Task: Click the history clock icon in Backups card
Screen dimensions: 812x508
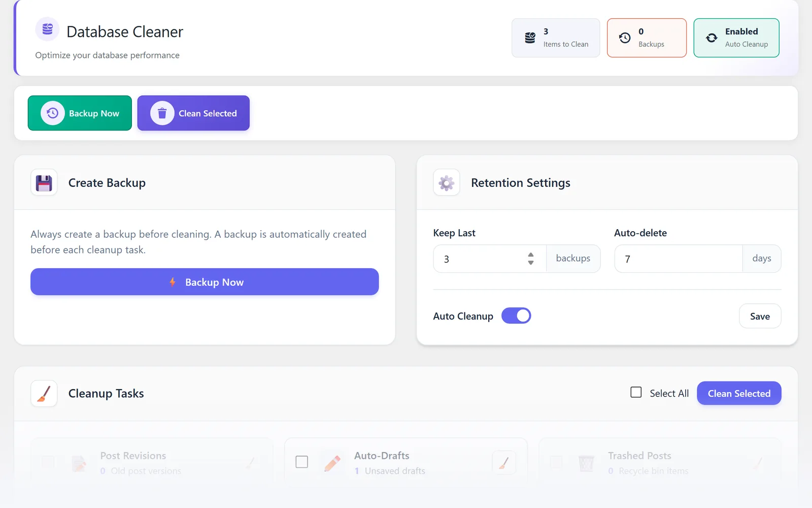Action: pos(625,38)
